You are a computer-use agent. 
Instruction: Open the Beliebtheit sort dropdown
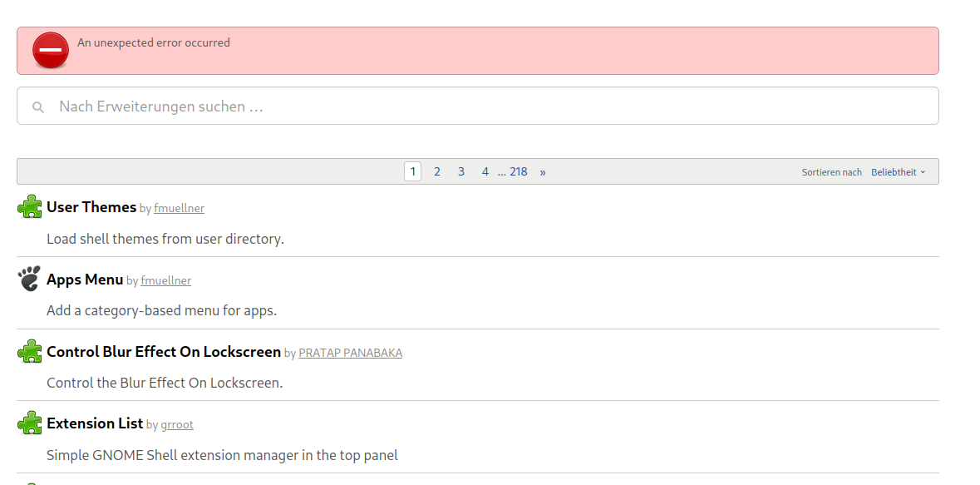pos(898,172)
